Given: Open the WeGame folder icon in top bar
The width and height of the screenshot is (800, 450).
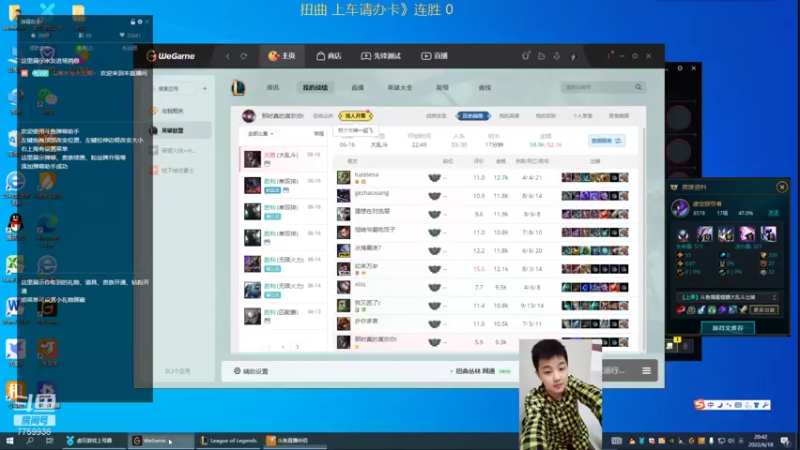Looking at the screenshot, I should tap(541, 56).
